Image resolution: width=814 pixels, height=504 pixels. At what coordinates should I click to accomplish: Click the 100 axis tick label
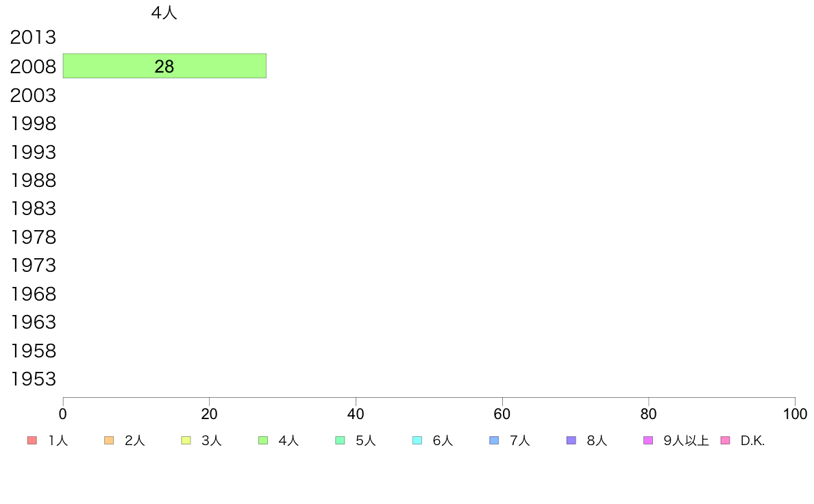(x=795, y=414)
